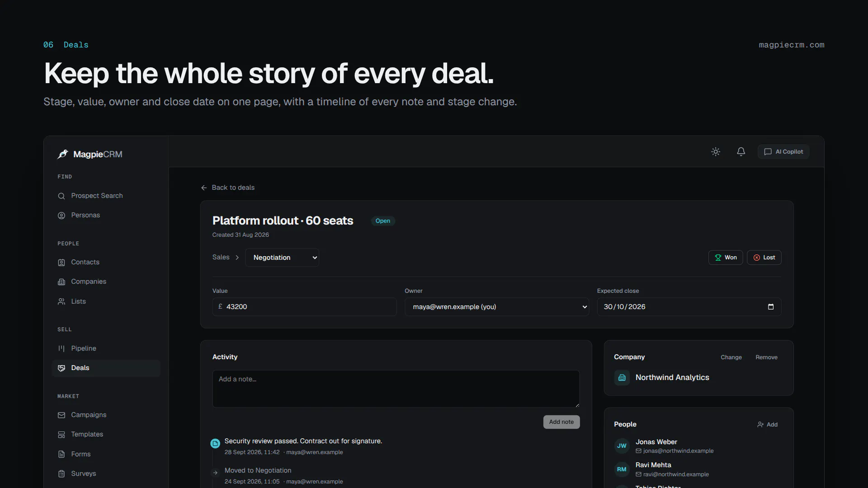Mark the deal as Lost
The image size is (868, 488).
click(x=764, y=258)
